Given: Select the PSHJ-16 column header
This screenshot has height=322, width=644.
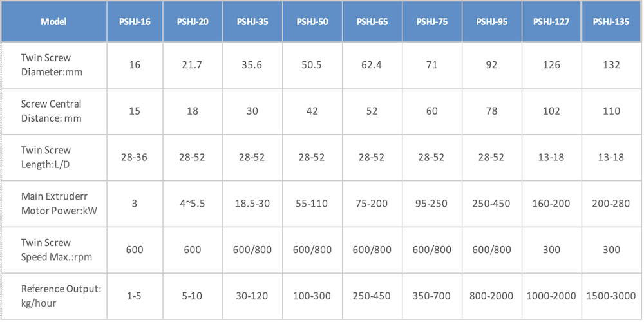Looking at the screenshot, I should point(135,22).
